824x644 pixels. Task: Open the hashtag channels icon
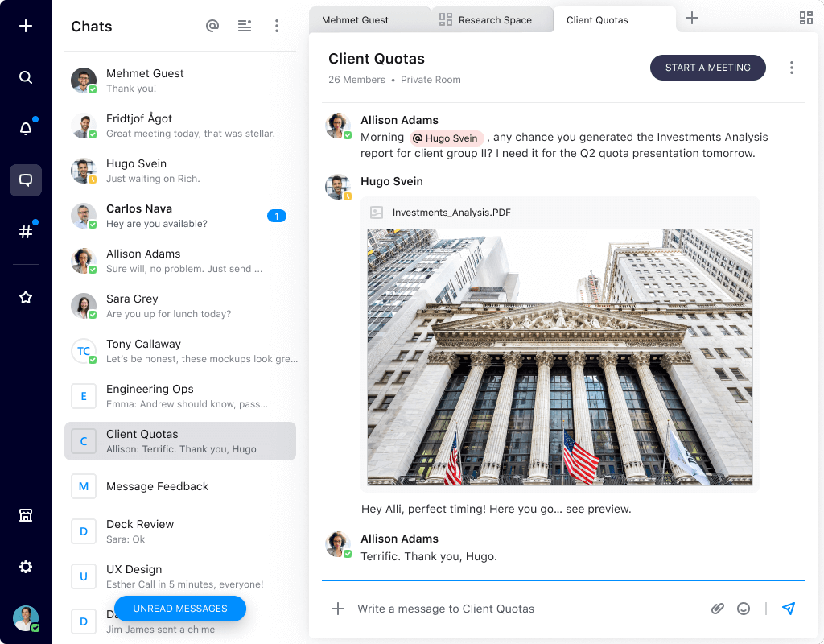coord(26,231)
